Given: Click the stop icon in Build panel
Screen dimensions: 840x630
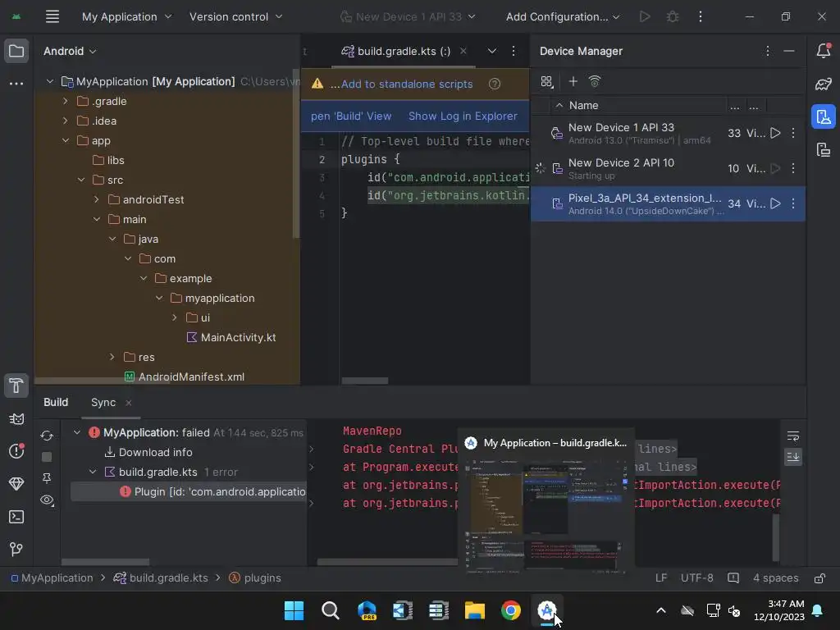Looking at the screenshot, I should click(47, 457).
